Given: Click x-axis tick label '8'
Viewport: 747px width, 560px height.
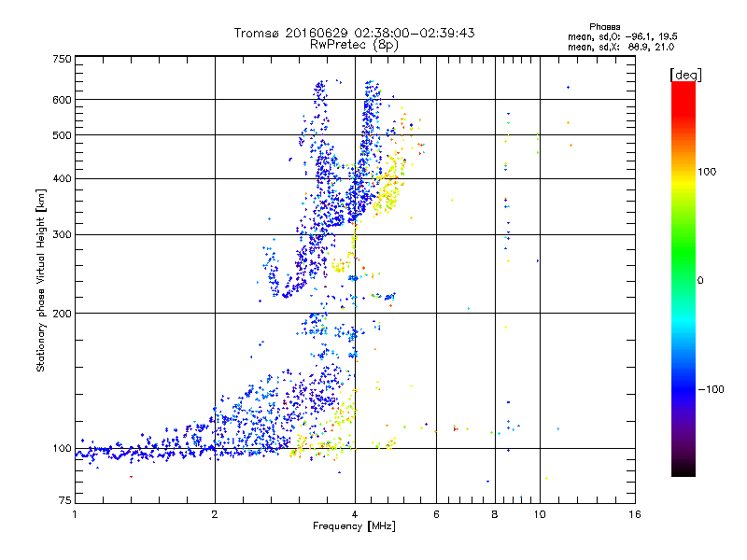Looking at the screenshot, I should tap(495, 514).
